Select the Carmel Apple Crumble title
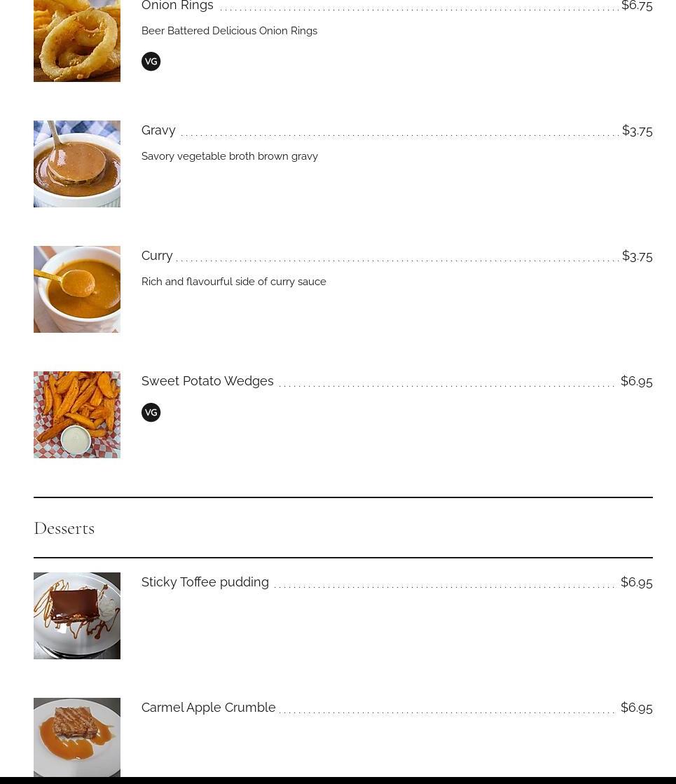 click(x=209, y=708)
